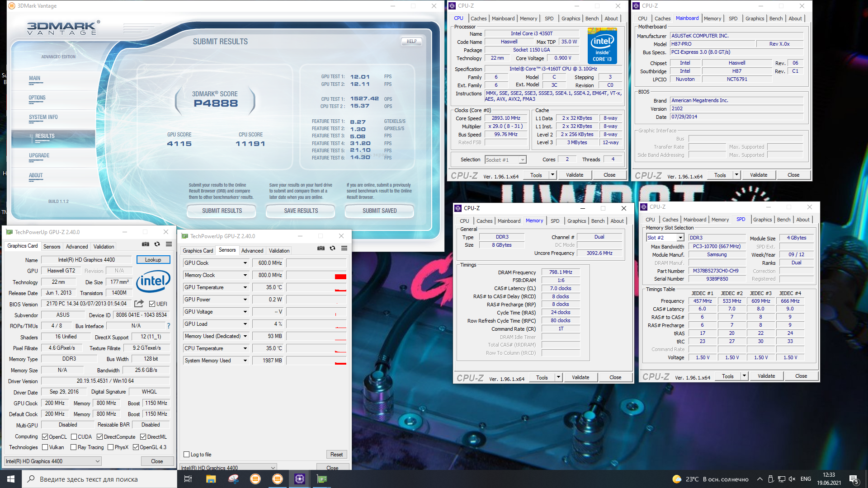The image size is (868, 488).
Task: Click the weather icon in the taskbar
Action: pos(677,479)
